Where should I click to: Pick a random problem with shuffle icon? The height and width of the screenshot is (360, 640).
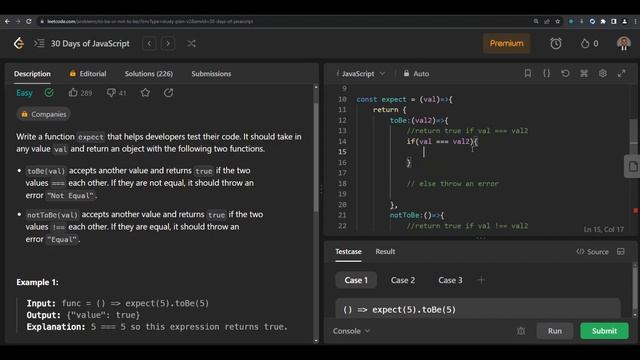(191, 43)
